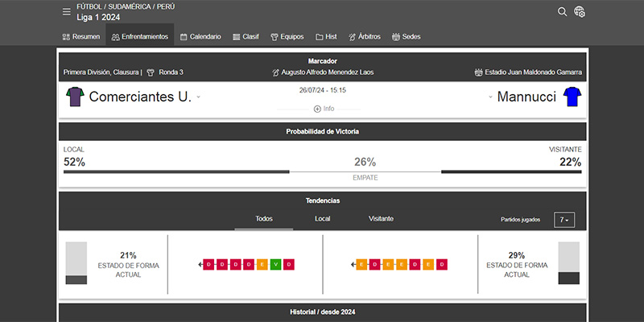
Task: Click the local 52% probability bar
Action: tap(176, 171)
